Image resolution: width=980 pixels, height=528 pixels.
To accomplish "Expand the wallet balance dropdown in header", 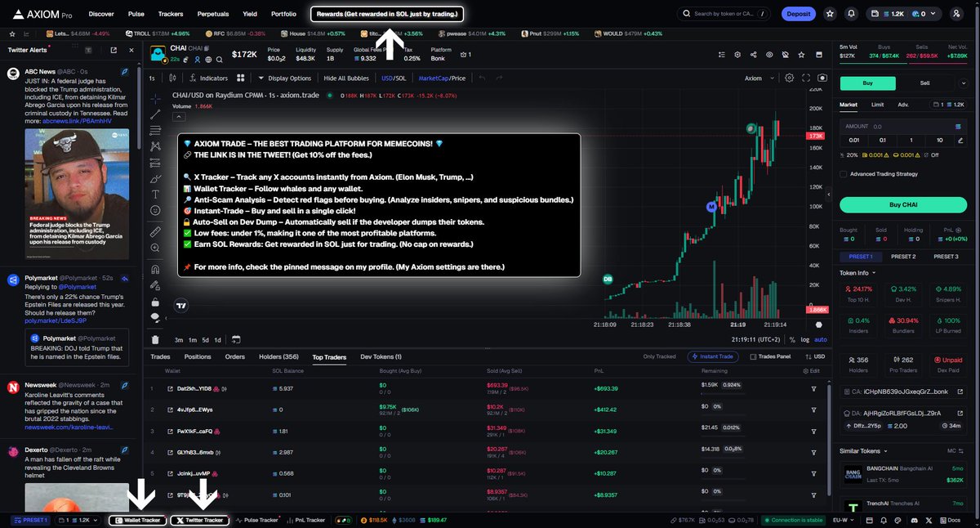I will point(906,14).
